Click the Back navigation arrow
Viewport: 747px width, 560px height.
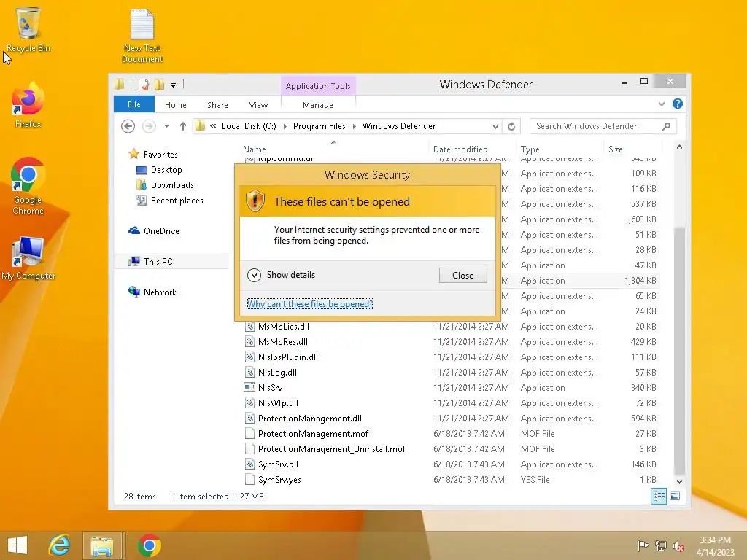pos(128,126)
